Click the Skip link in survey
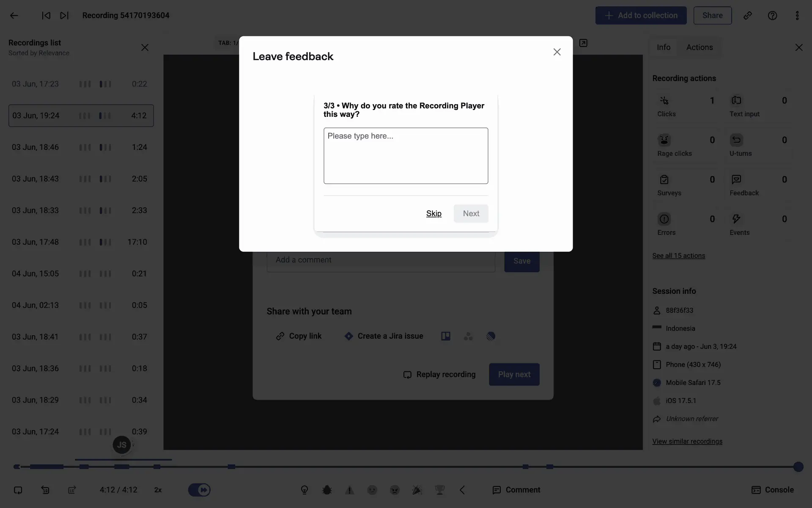 [x=433, y=213]
